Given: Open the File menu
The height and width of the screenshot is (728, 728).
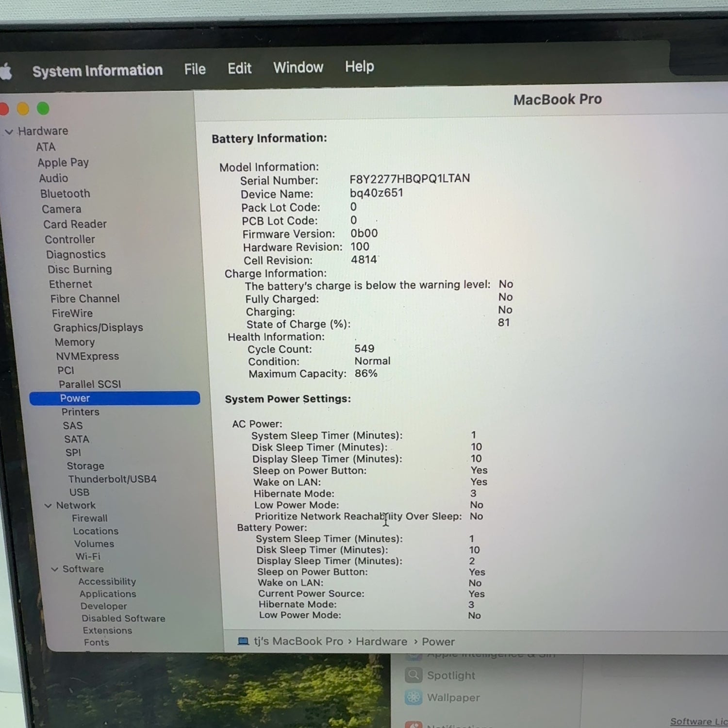Looking at the screenshot, I should tap(195, 69).
